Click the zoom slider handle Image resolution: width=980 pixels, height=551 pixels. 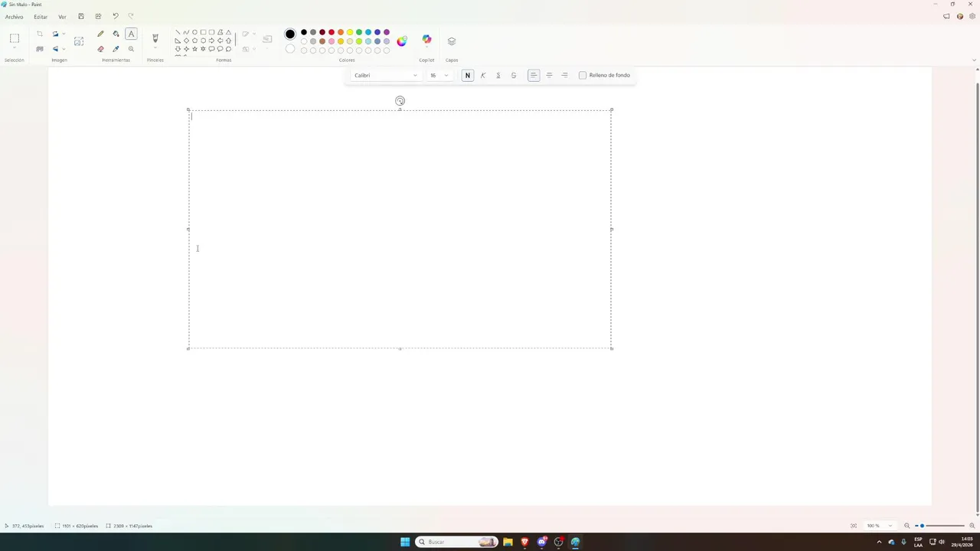click(923, 526)
